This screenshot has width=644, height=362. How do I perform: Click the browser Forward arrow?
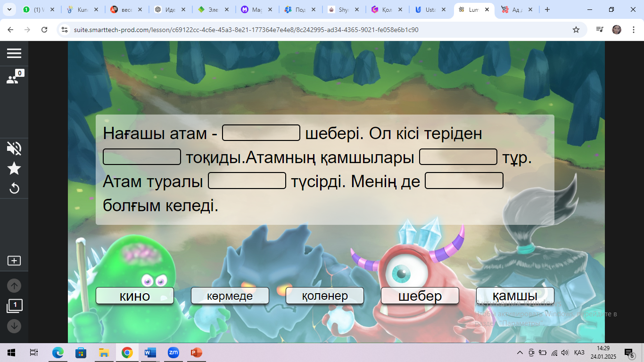click(27, 30)
